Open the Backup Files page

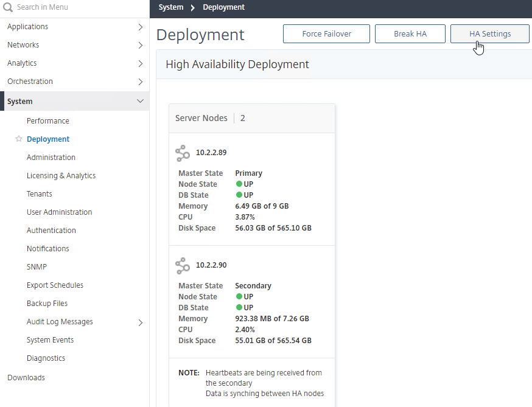tap(47, 303)
